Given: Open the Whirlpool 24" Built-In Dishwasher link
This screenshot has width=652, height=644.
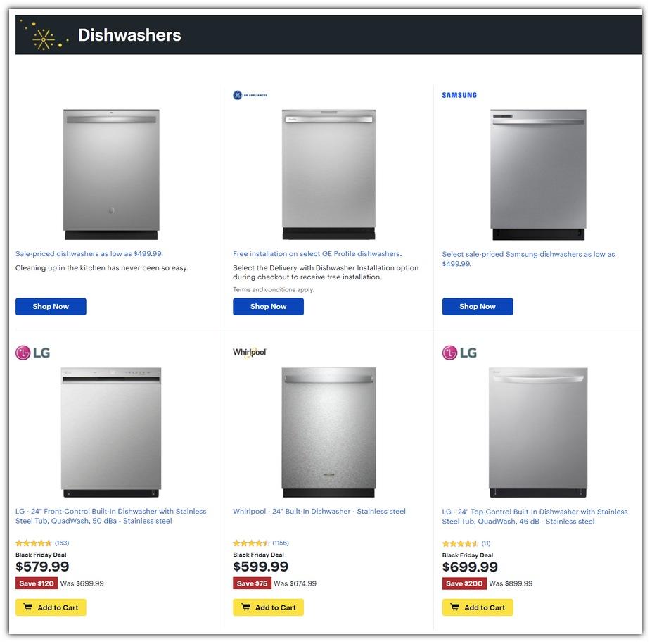Looking at the screenshot, I should (319, 512).
